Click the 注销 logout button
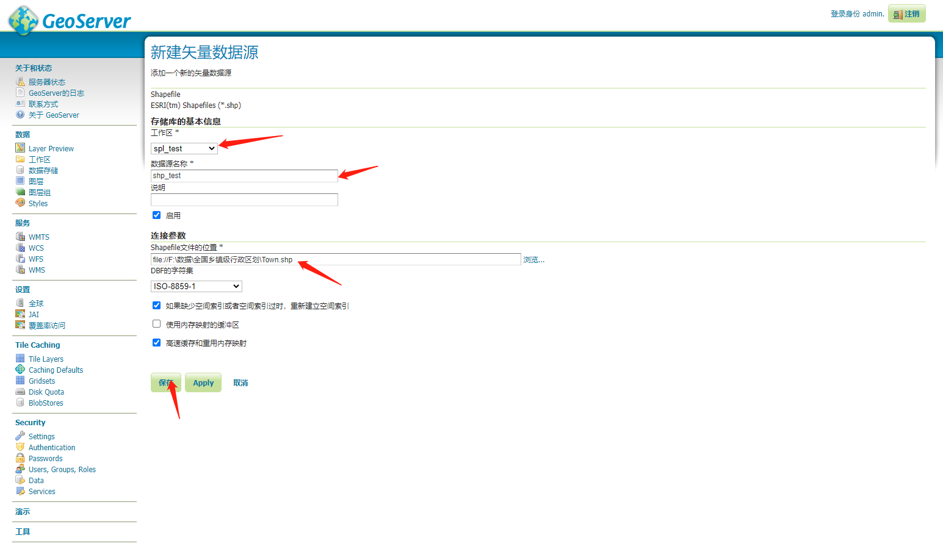The image size is (943, 560). 906,13
